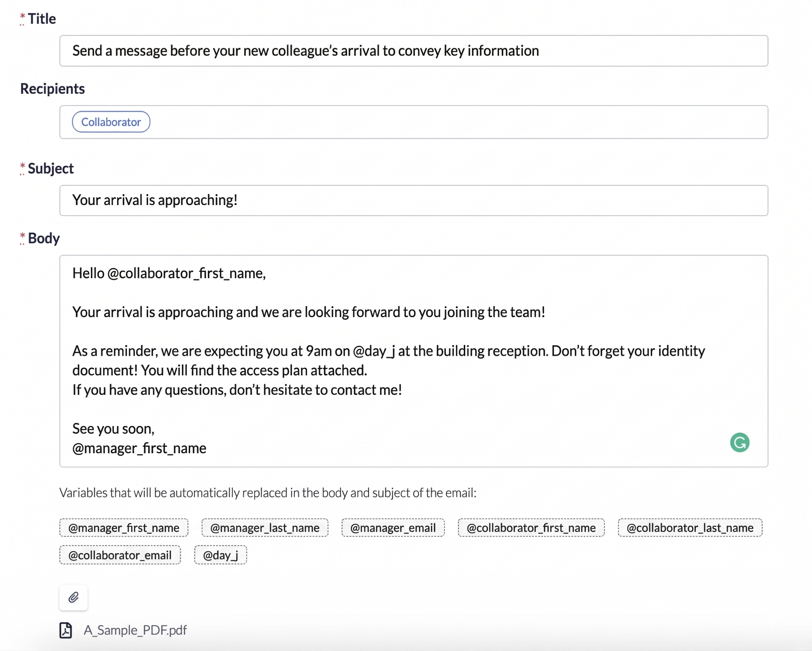Click the Title field label

point(42,19)
